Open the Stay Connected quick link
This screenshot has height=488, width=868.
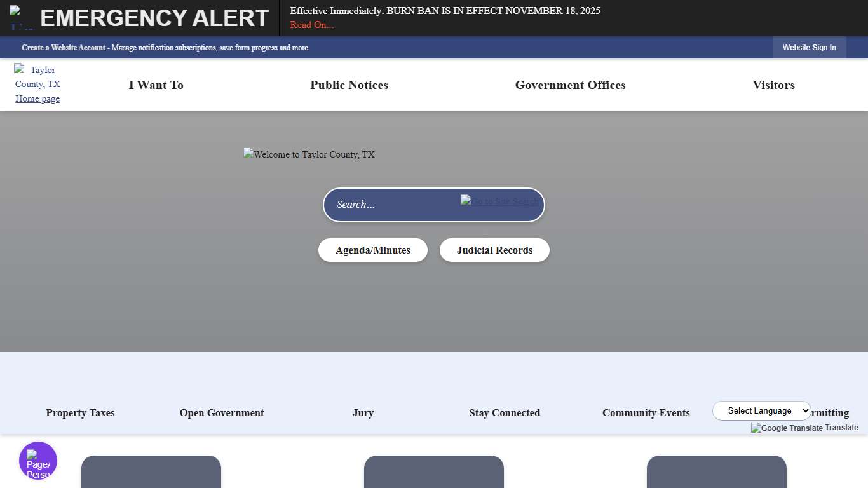(505, 413)
